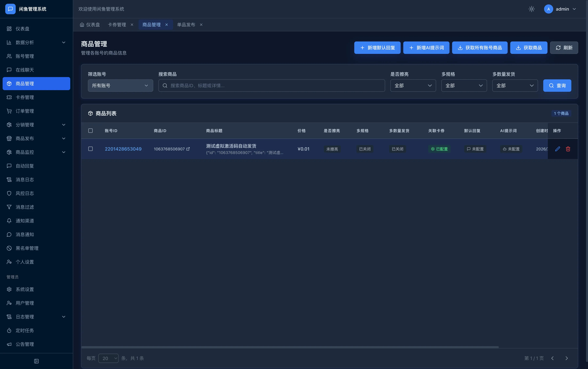This screenshot has width=588, height=369.
Task: Open 系统设置 in the sidebar
Action: click(x=36, y=289)
